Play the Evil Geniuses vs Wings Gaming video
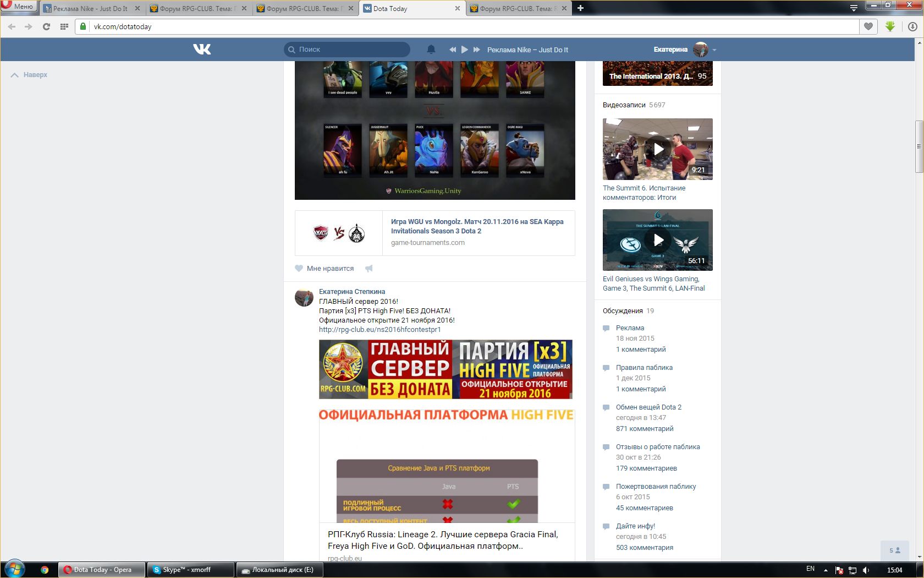Viewport: 924px width, 578px height. [x=658, y=240]
